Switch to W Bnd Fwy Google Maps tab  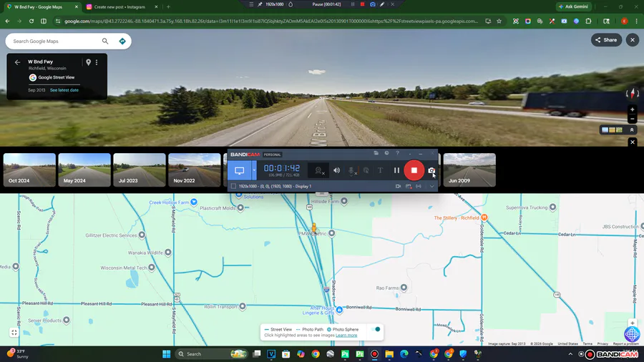pyautogui.click(x=43, y=6)
